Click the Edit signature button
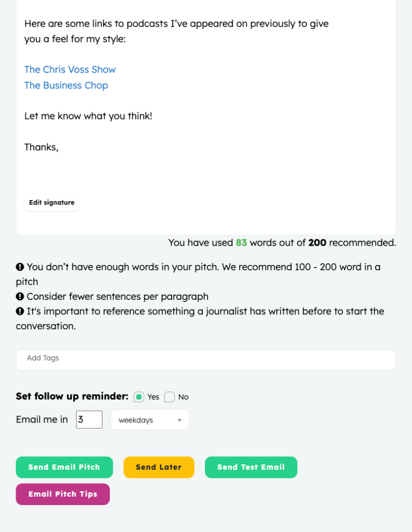Image resolution: width=412 pixels, height=532 pixels. (51, 203)
